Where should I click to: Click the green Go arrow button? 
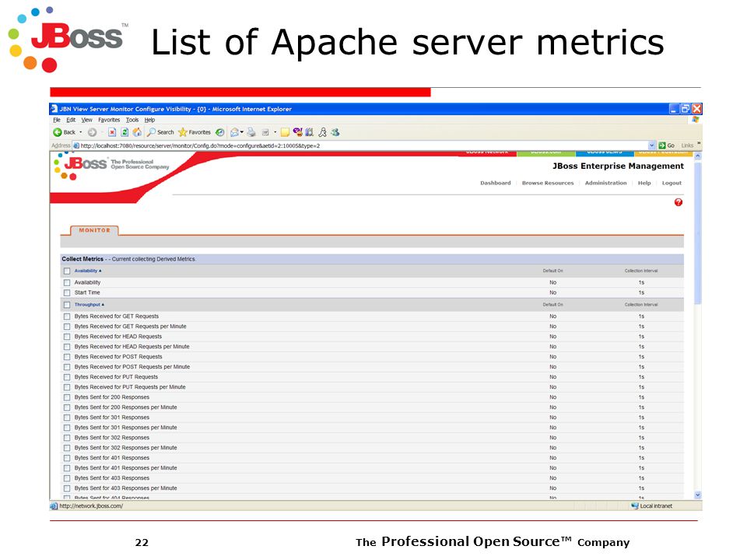click(x=661, y=145)
